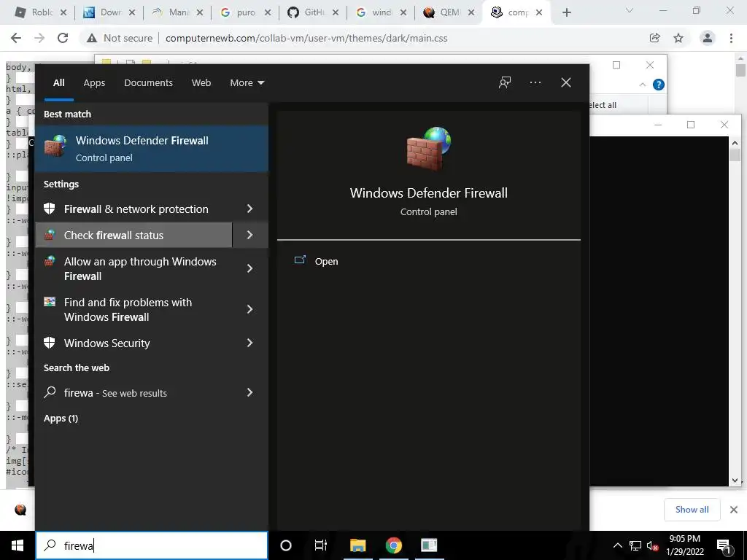Expand firewa web results chevron

tap(249, 392)
